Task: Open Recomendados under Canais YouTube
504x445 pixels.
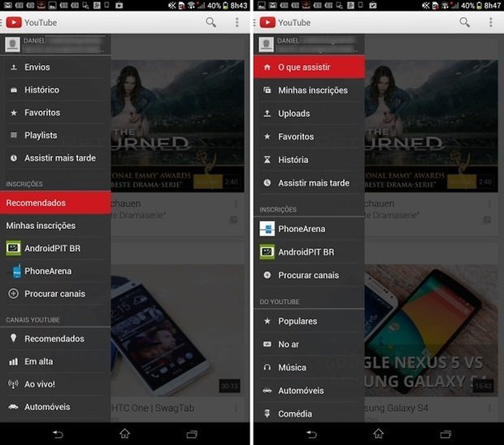Action: (x=55, y=339)
